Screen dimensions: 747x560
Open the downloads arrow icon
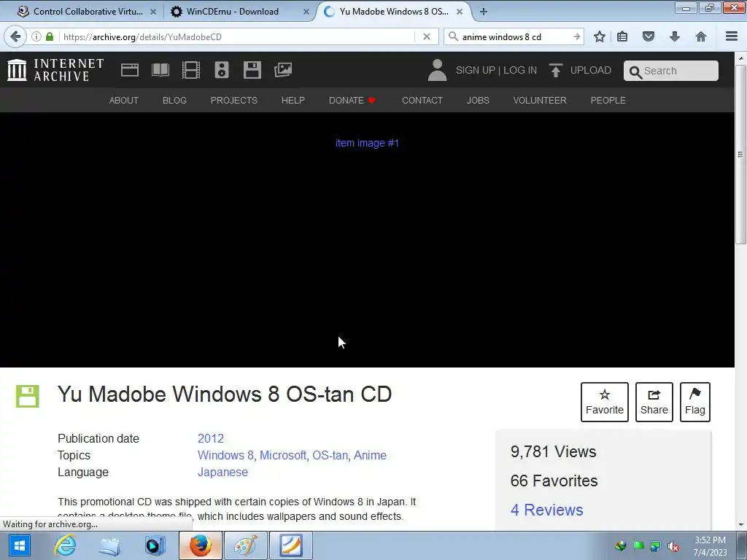point(675,36)
